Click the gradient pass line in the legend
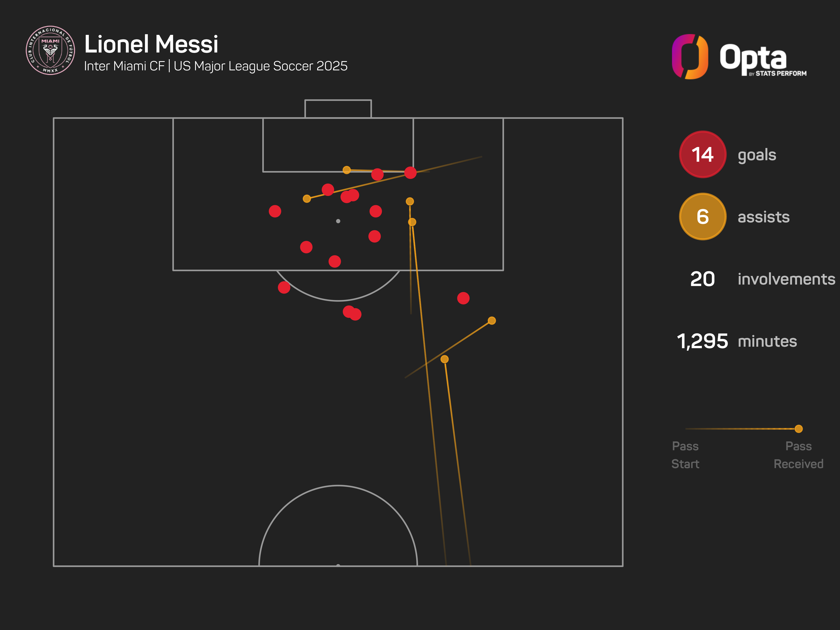 pyautogui.click(x=740, y=429)
